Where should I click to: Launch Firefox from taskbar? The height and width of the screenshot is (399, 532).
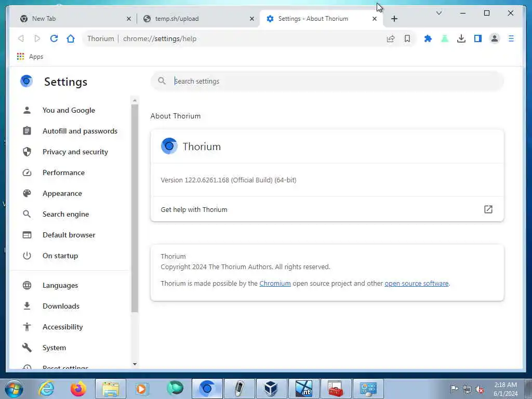(x=78, y=389)
